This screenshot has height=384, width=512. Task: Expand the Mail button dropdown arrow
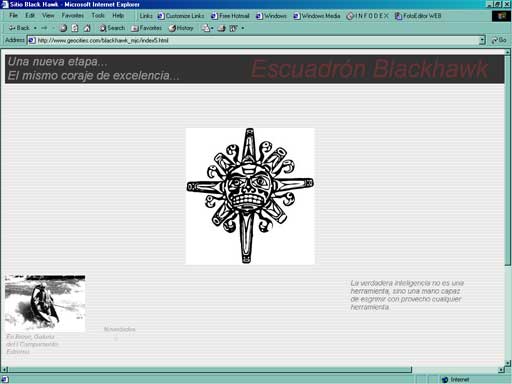(x=212, y=28)
